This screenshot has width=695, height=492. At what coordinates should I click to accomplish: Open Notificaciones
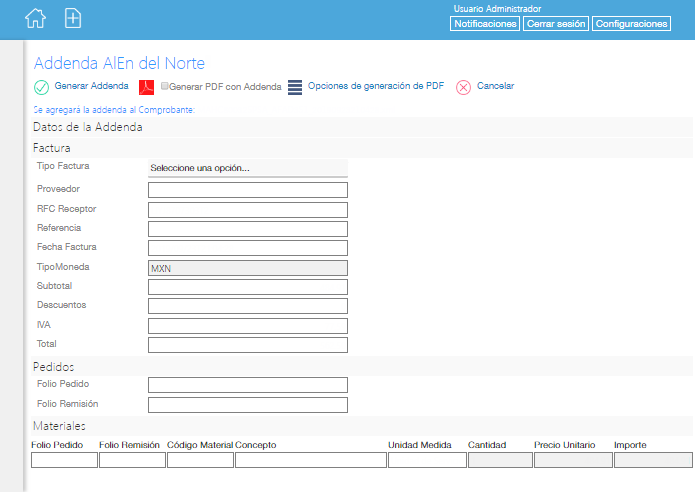(x=485, y=23)
